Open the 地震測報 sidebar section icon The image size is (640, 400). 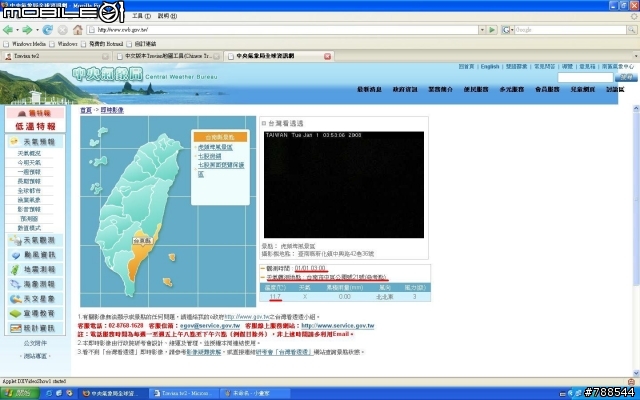point(16,270)
